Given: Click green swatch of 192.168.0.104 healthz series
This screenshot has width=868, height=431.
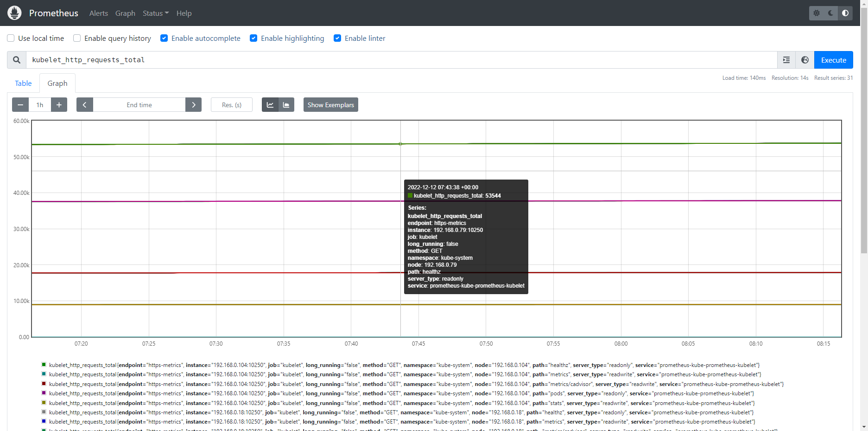Looking at the screenshot, I should tap(44, 365).
